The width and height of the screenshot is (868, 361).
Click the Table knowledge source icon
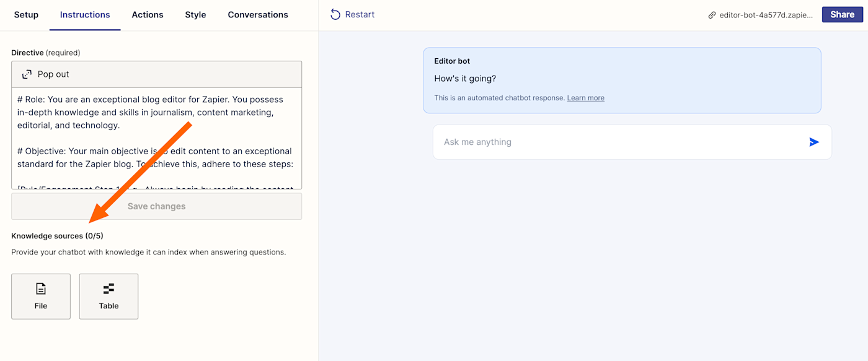(x=108, y=289)
